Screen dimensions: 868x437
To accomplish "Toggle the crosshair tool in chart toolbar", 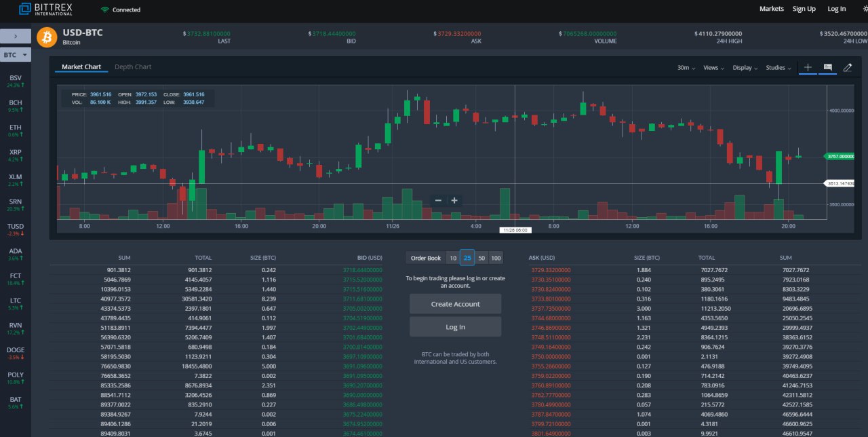I will (x=808, y=67).
